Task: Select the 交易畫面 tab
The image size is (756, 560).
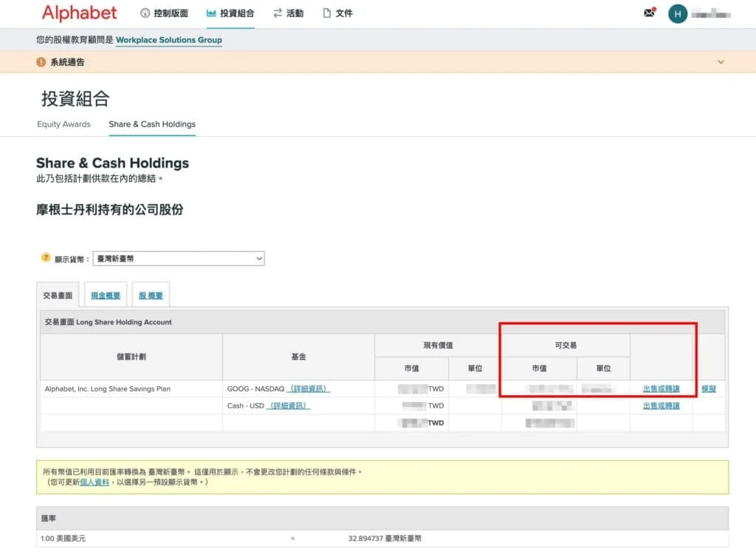Action: [x=58, y=296]
